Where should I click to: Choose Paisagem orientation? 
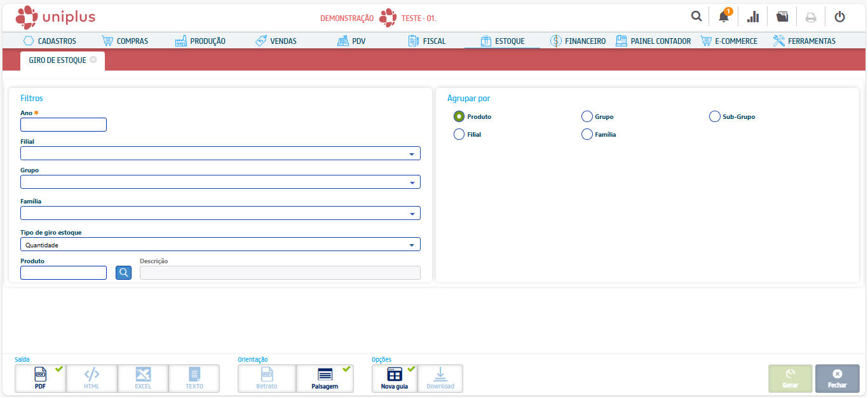click(325, 378)
